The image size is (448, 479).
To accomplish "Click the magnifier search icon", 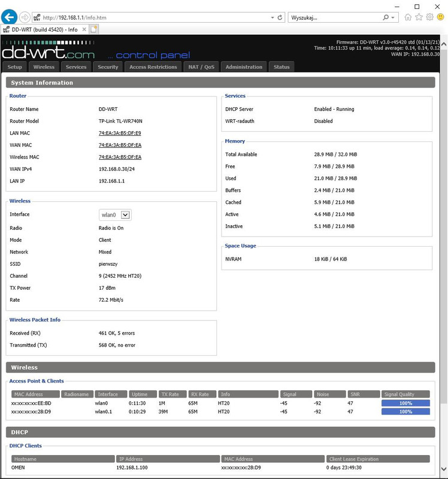I will 386,17.
